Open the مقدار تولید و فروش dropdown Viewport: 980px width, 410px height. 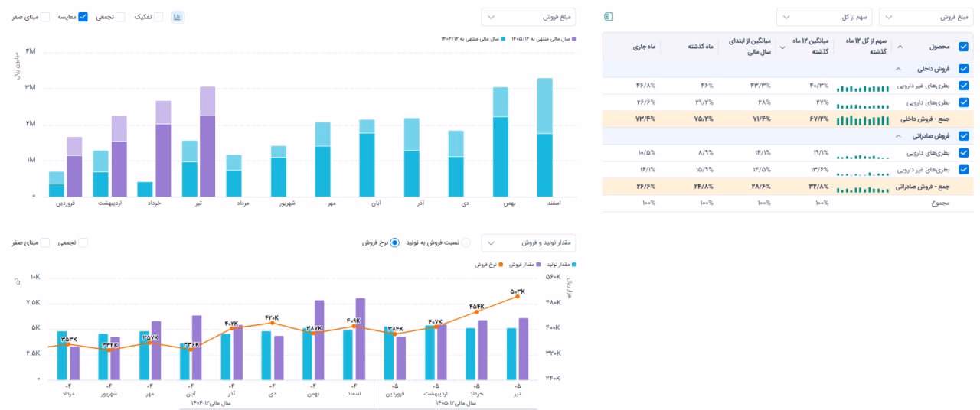[x=528, y=242]
